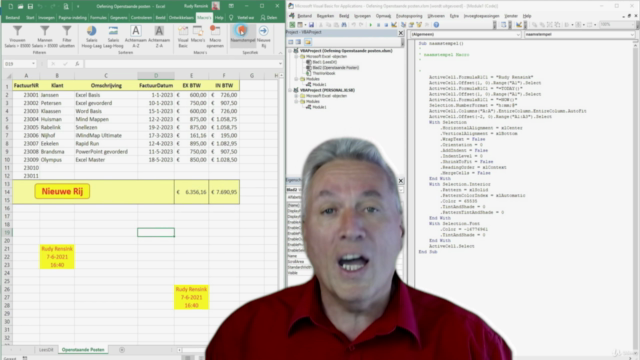Click the Excel formula bar input
Screen dimensions: 640x360
[181, 64]
